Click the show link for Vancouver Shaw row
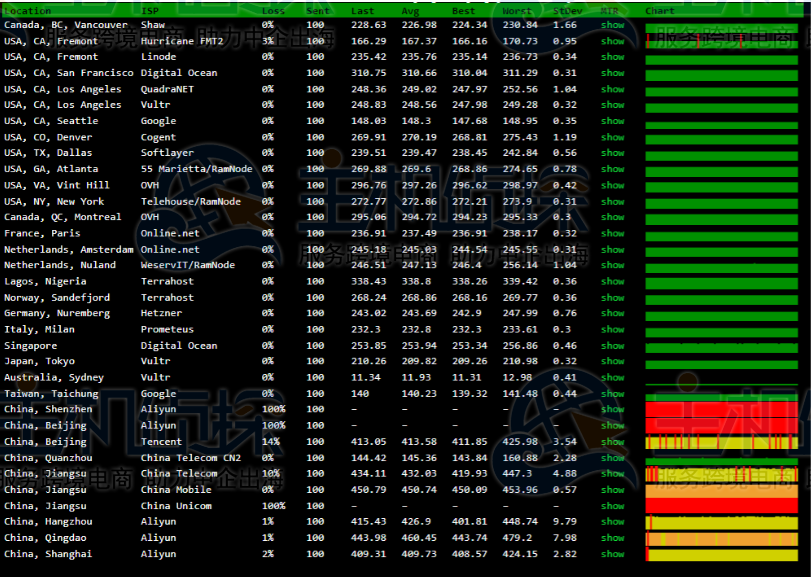This screenshot has height=577, width=811. [612, 25]
